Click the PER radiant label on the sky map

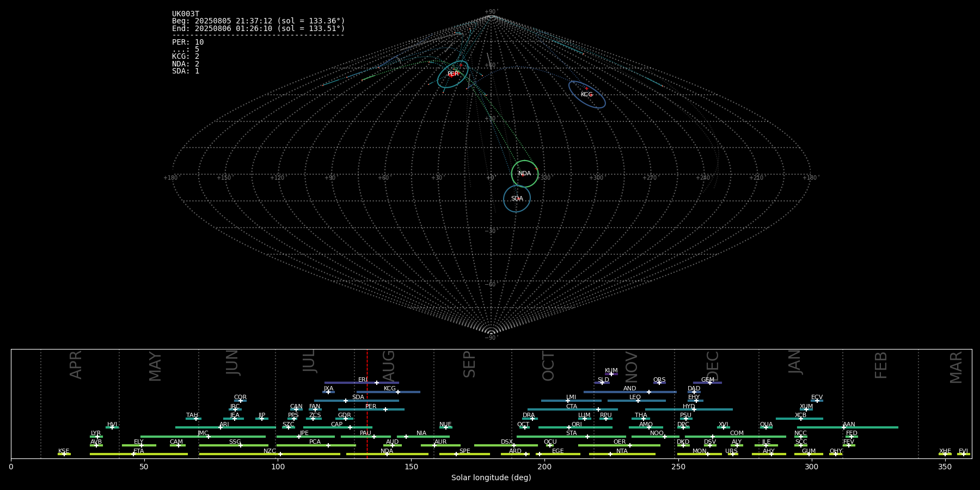[x=453, y=74]
